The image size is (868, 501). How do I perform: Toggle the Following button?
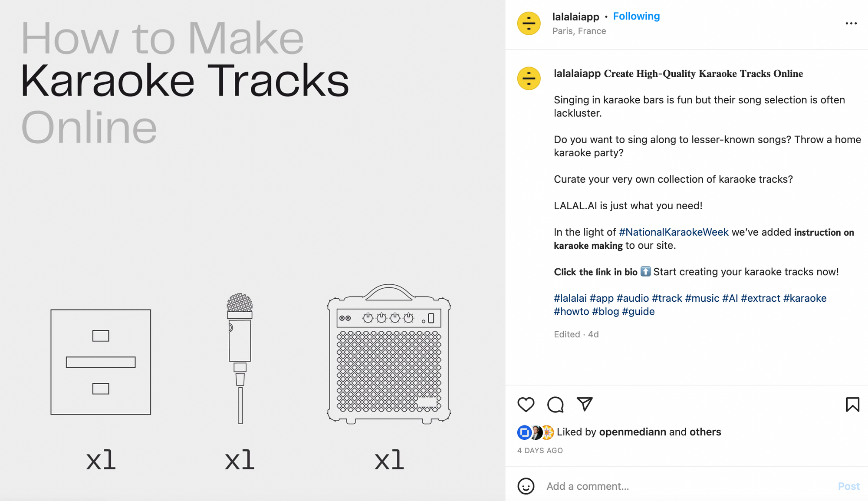pyautogui.click(x=636, y=16)
